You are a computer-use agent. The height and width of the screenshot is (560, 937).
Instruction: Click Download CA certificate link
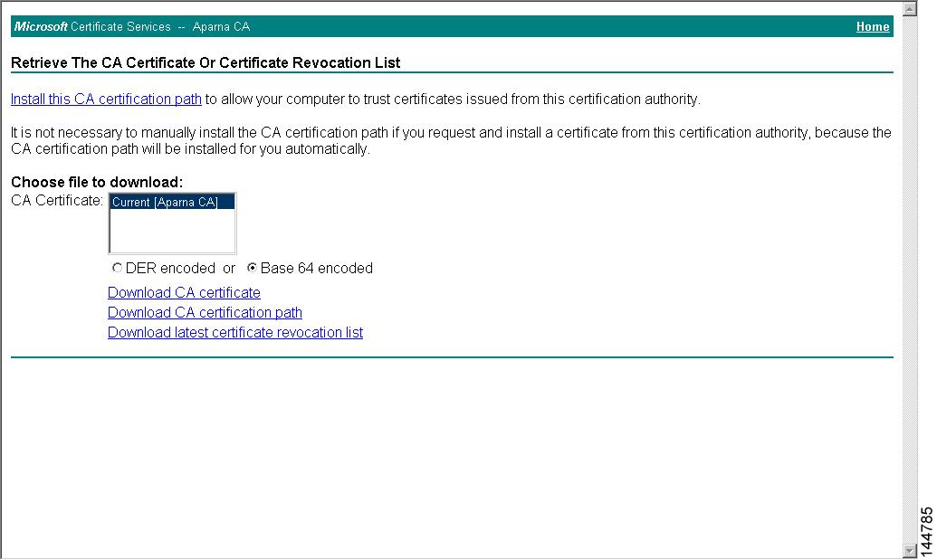pyautogui.click(x=184, y=292)
